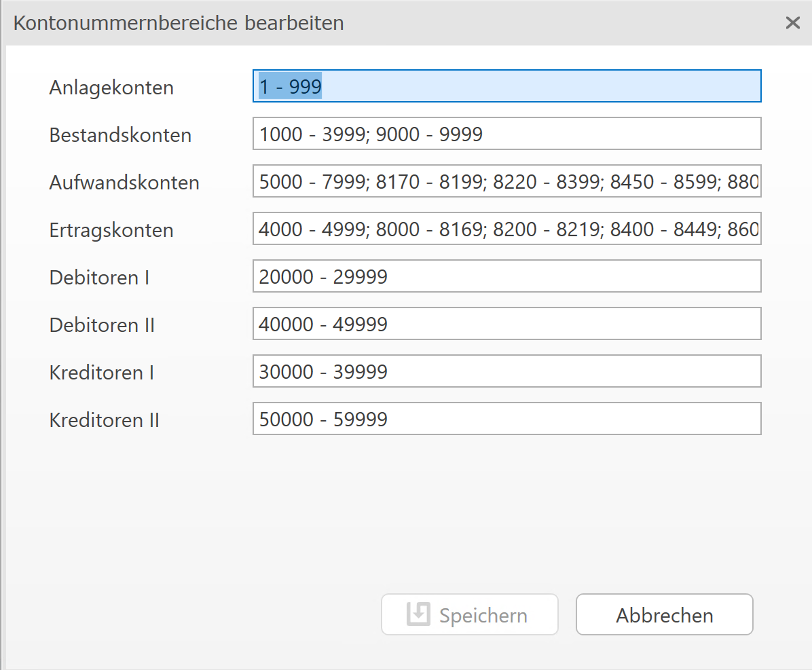The height and width of the screenshot is (670, 812).
Task: Click the save icon on Speichern button
Action: (418, 614)
